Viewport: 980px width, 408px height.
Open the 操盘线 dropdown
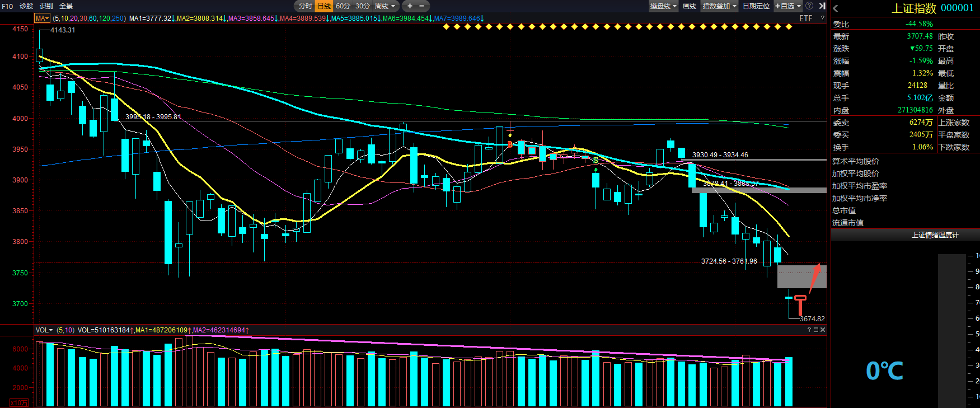click(663, 6)
